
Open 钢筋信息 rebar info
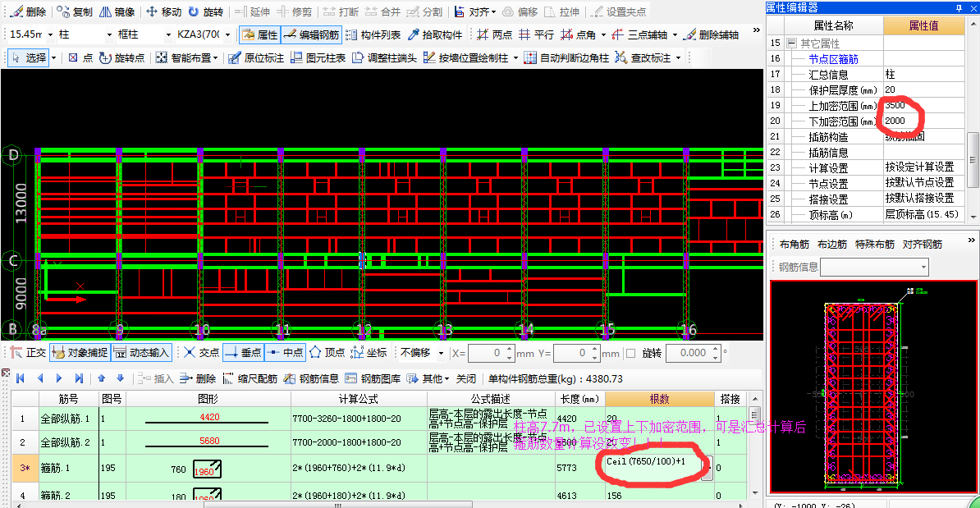click(310, 378)
